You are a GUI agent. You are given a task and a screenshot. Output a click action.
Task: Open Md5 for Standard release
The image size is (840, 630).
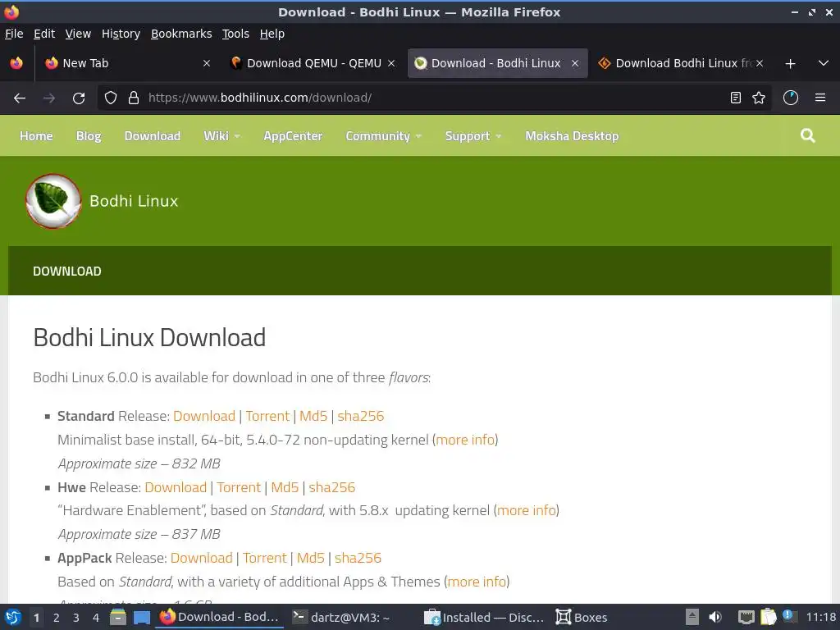tap(313, 416)
